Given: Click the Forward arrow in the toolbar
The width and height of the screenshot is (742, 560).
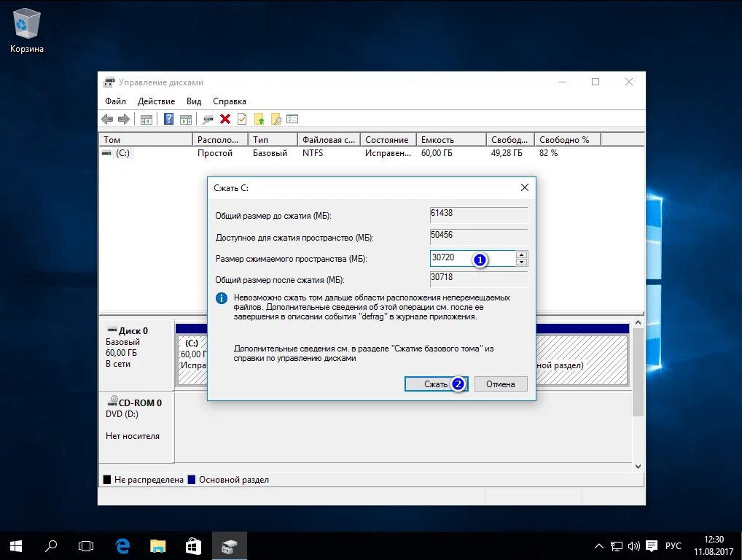Looking at the screenshot, I should pos(123,120).
